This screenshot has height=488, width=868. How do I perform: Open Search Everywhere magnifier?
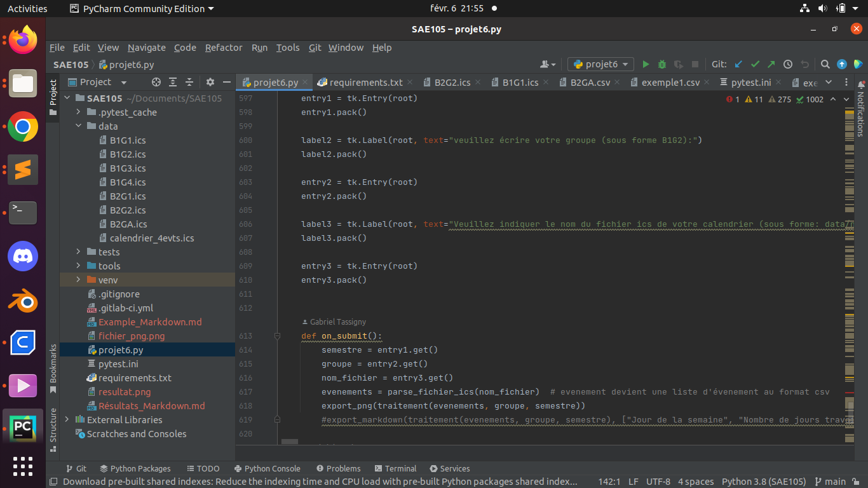tap(825, 64)
